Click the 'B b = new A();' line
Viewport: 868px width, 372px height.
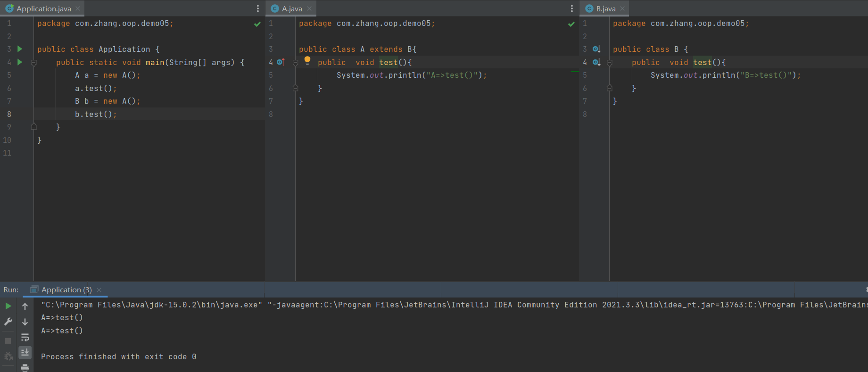(107, 101)
